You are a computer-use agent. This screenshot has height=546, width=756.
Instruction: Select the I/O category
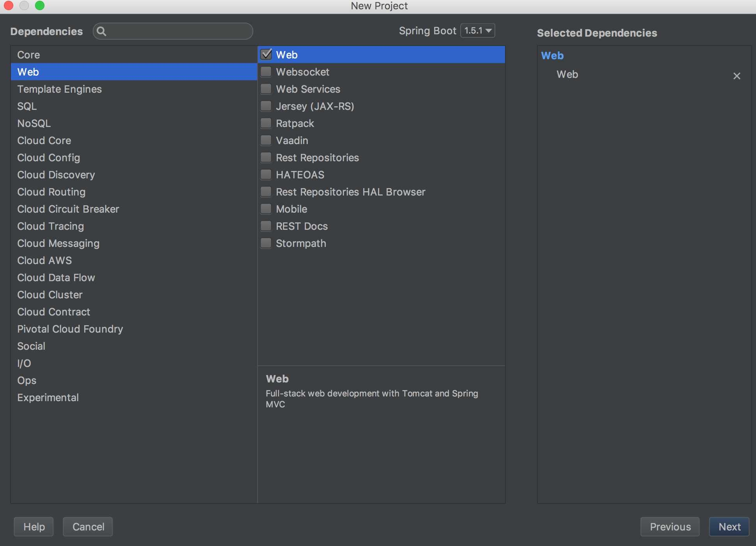click(x=134, y=363)
